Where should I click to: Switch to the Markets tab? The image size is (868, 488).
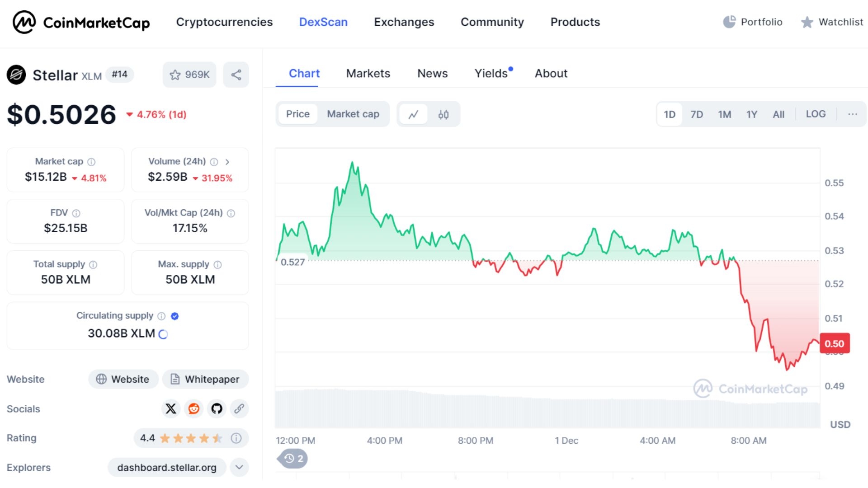tap(368, 73)
